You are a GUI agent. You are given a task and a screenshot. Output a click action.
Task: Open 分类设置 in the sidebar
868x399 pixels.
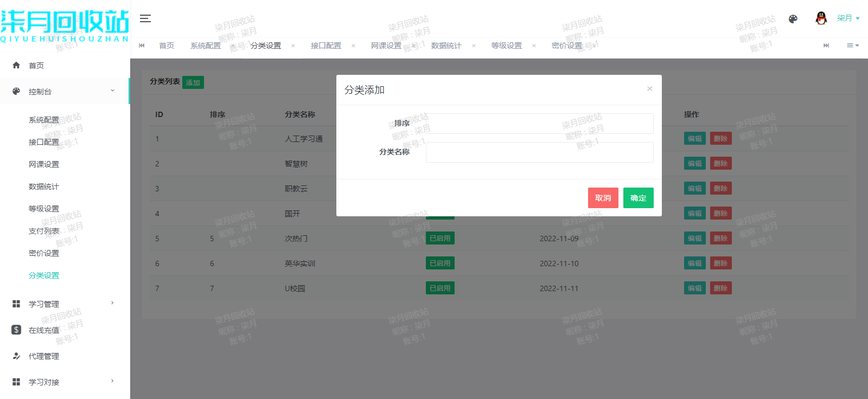44,275
